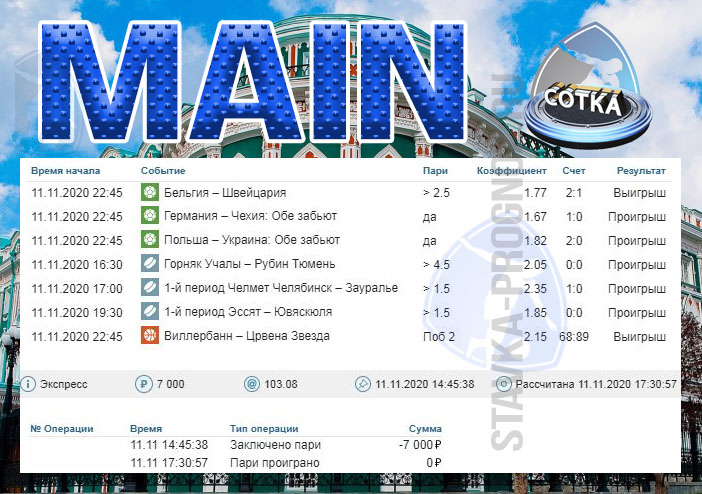Click the Сумма column header
This screenshot has height=494, width=702.
pyautogui.click(x=425, y=429)
